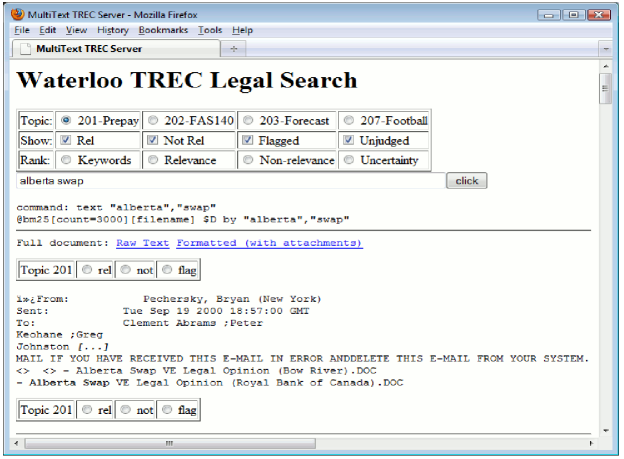Toggle the Rel checkbox
The height and width of the screenshot is (459, 624).
[x=66, y=140]
